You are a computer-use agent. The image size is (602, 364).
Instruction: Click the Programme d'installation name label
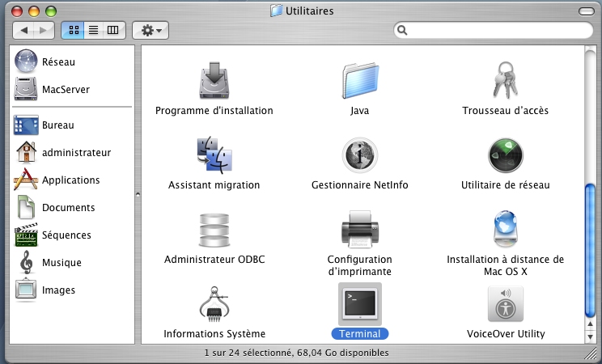click(x=214, y=111)
